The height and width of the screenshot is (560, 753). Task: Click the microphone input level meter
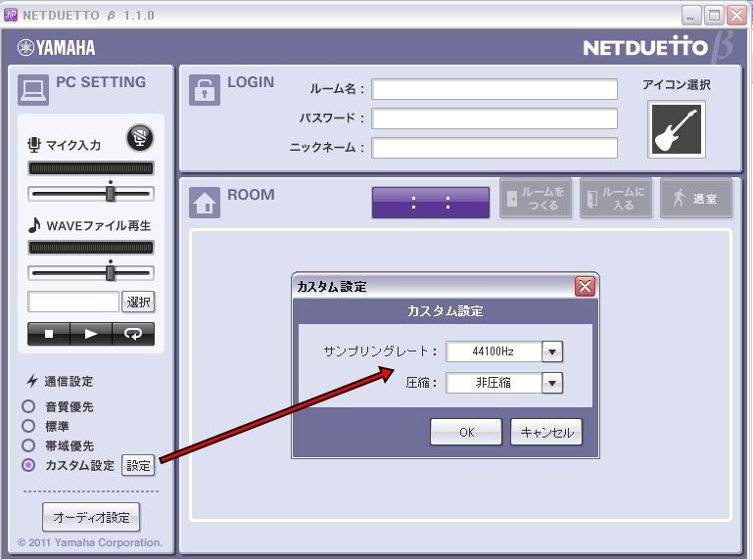coord(91,168)
